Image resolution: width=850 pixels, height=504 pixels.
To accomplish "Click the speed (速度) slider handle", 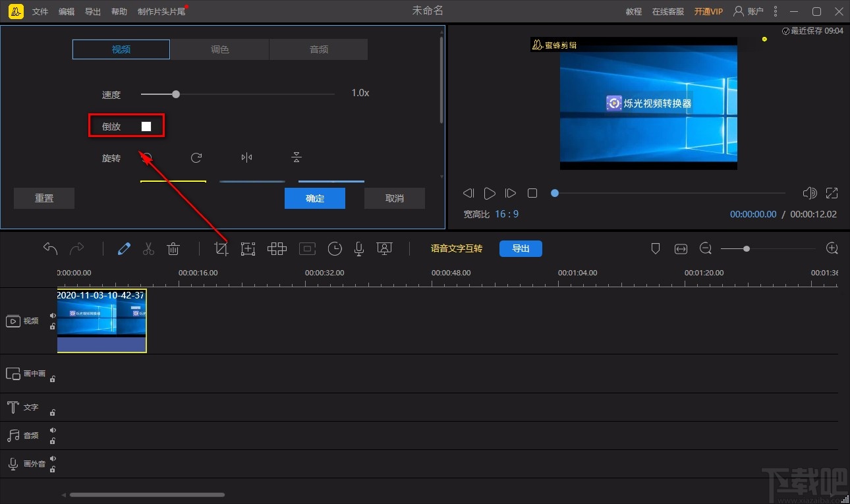I will 176,94.
